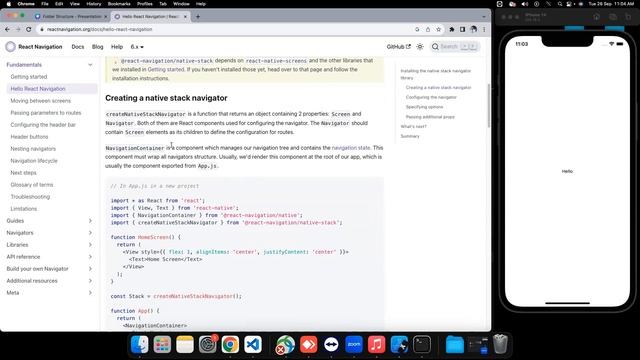Open macOS Spotlight search icon
Screen dimensions: 640x360
point(560,4)
